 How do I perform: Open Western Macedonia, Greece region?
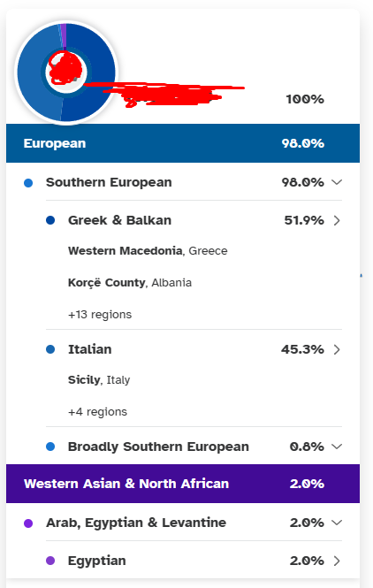point(148,250)
